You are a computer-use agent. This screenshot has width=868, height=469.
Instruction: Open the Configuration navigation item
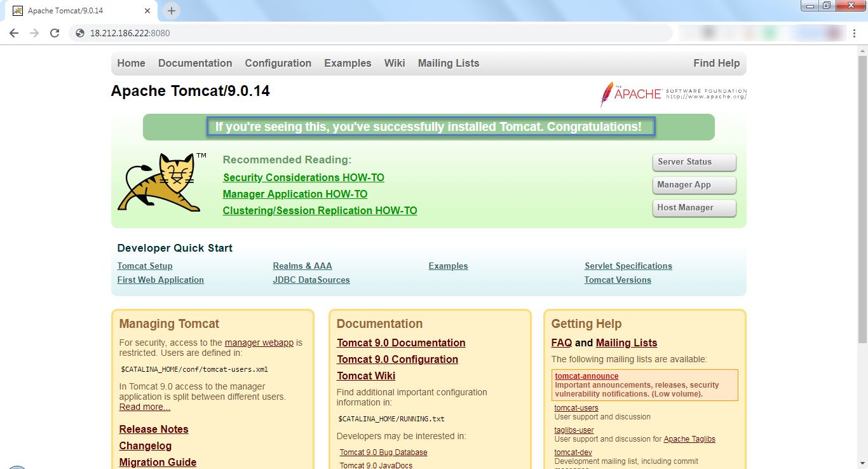pos(278,63)
